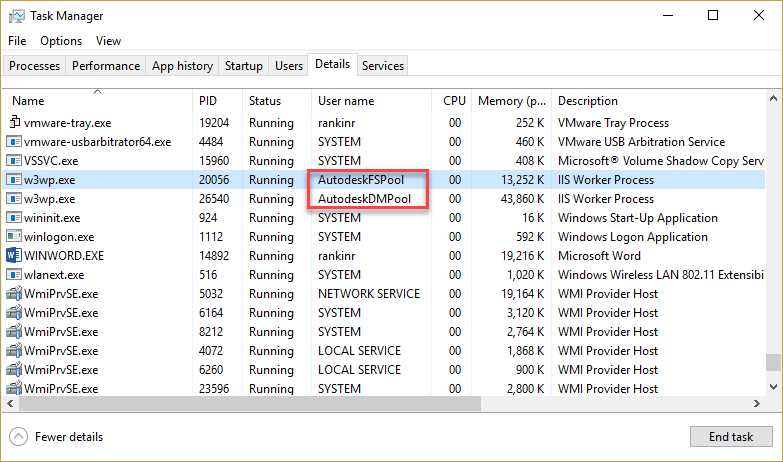Click the vmware-usbarbitrator64.exe process icon

coord(14,142)
